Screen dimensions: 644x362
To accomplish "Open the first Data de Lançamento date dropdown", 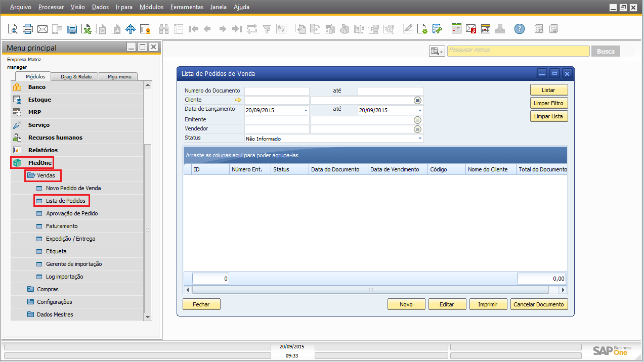I will (x=306, y=110).
